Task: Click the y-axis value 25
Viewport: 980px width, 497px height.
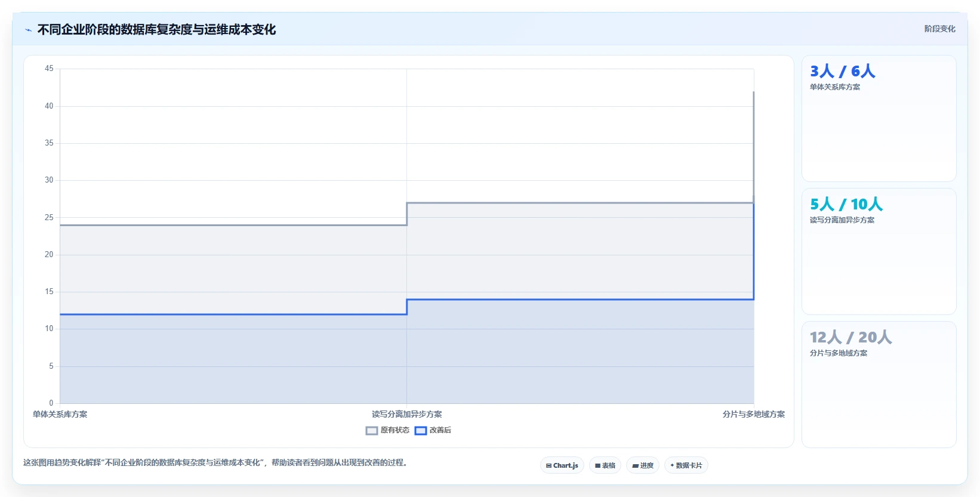Action: click(49, 218)
